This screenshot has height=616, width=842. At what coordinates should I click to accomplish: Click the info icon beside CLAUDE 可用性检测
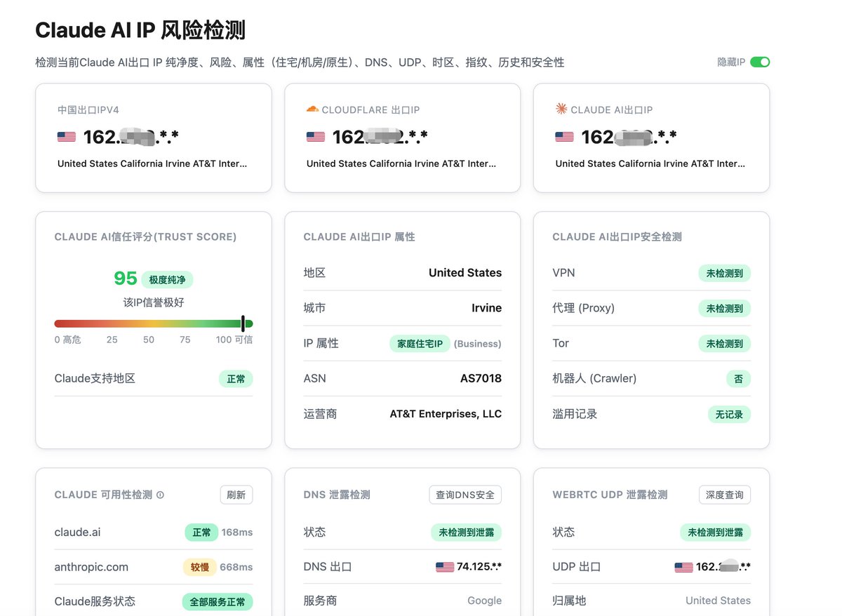click(x=160, y=495)
